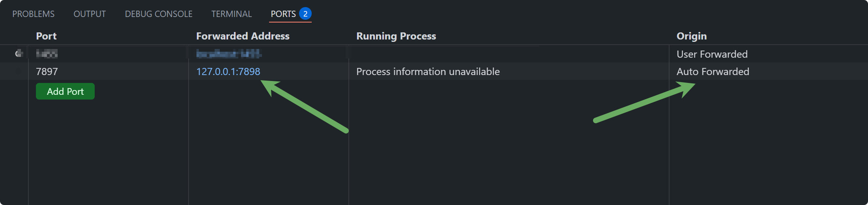Click the Origin column header

[692, 36]
